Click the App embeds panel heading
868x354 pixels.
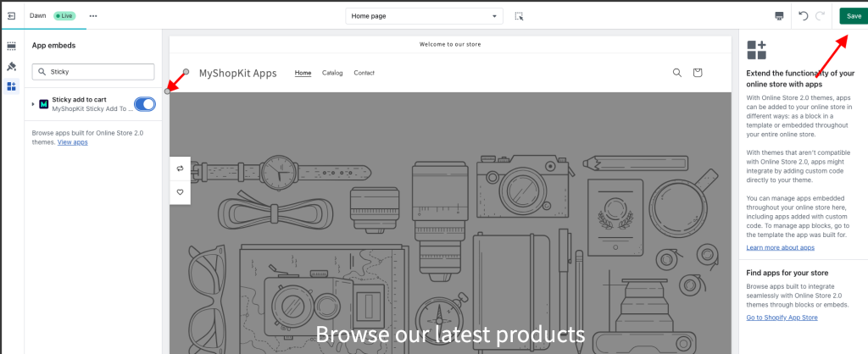53,46
